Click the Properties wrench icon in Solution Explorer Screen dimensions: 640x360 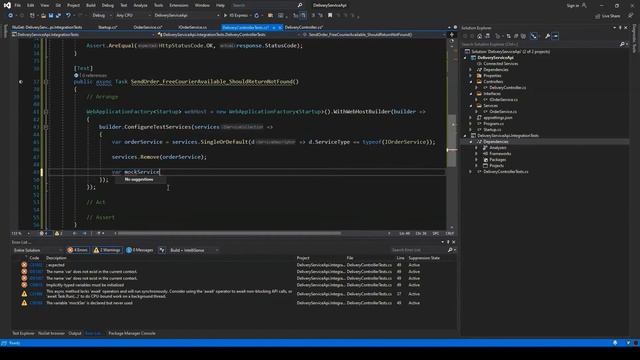coord(547,36)
